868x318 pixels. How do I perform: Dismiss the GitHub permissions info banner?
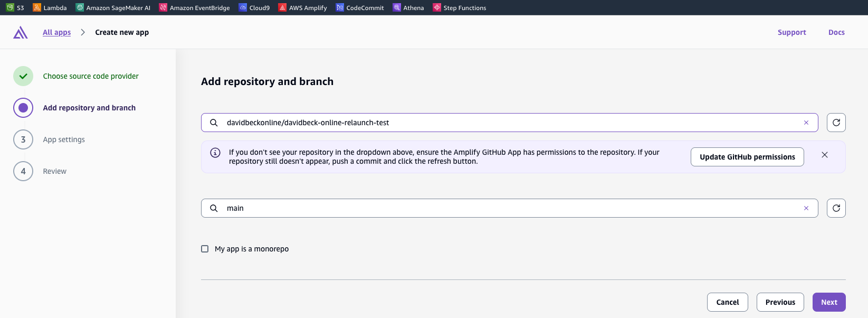click(824, 155)
